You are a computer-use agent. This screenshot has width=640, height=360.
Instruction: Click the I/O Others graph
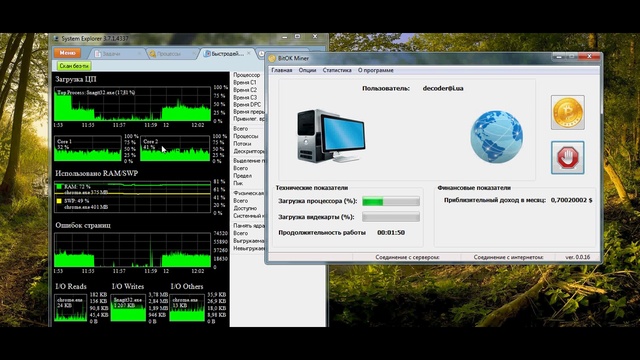[187, 308]
